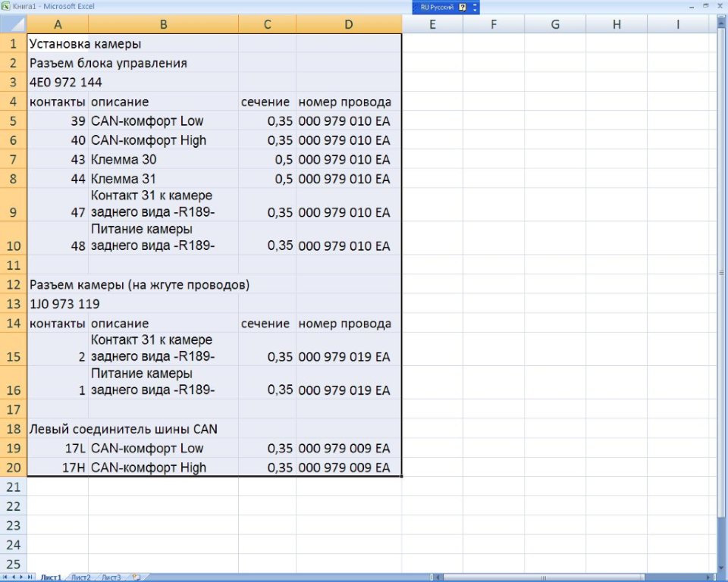Select cell with Клемма 30 text
This screenshot has width=728, height=582.
(x=163, y=160)
